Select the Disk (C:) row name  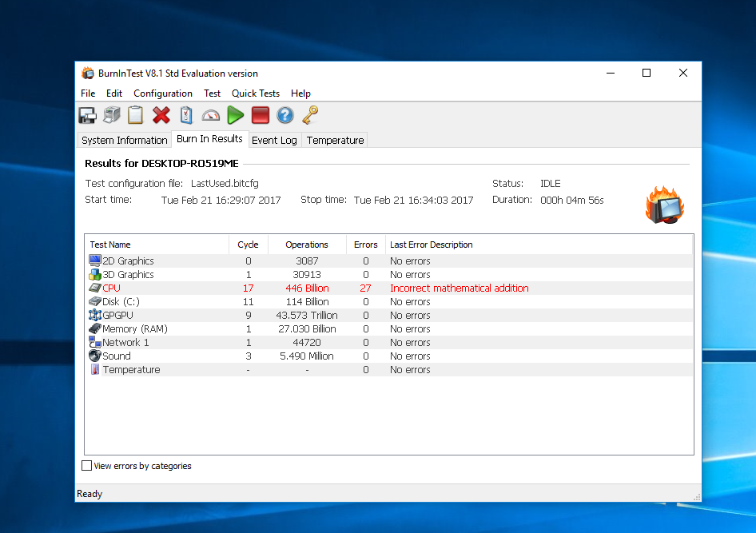click(121, 302)
